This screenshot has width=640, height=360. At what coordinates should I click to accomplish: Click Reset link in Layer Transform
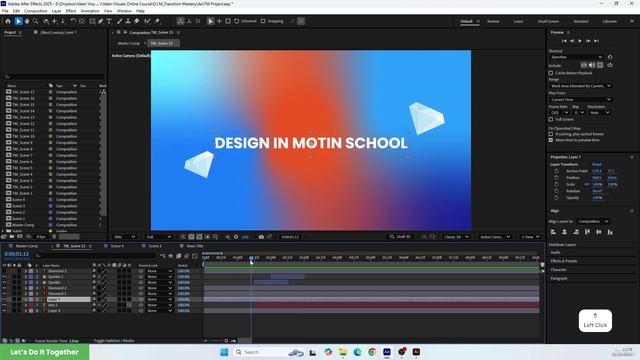[597, 164]
